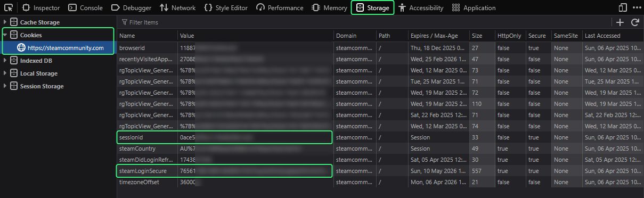
Task: Activate the element picker icon
Action: click(8, 7)
